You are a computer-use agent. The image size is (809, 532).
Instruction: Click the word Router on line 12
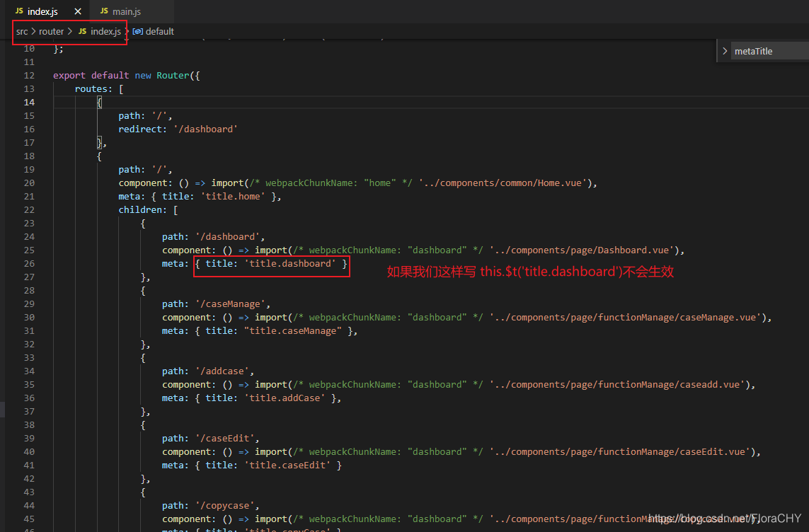[172, 75]
